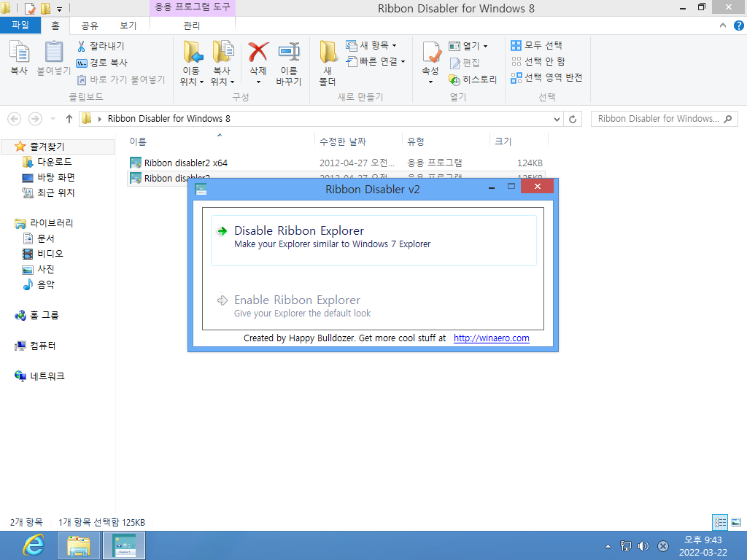Viewport: 747px width, 560px height.
Task: Expand address bar history dropdown
Action: (557, 119)
